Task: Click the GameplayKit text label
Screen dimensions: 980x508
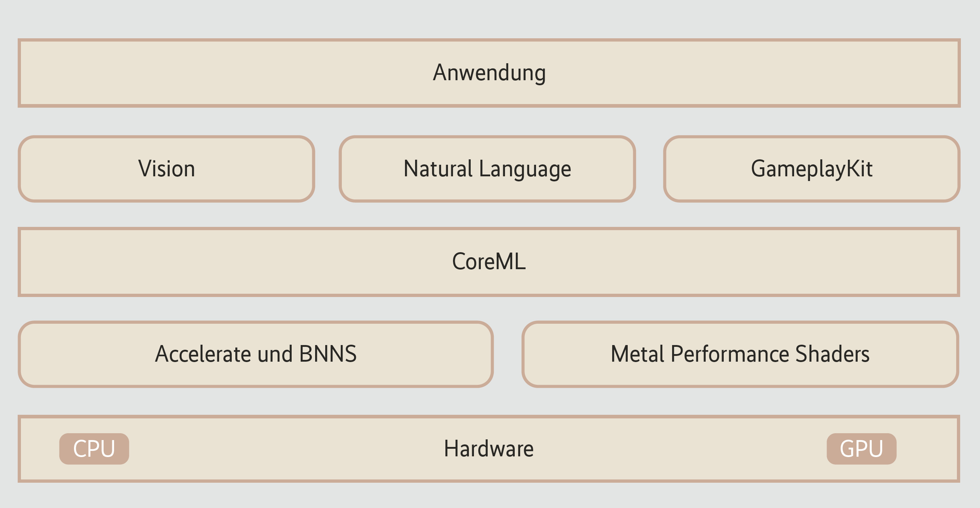Action: tap(811, 169)
